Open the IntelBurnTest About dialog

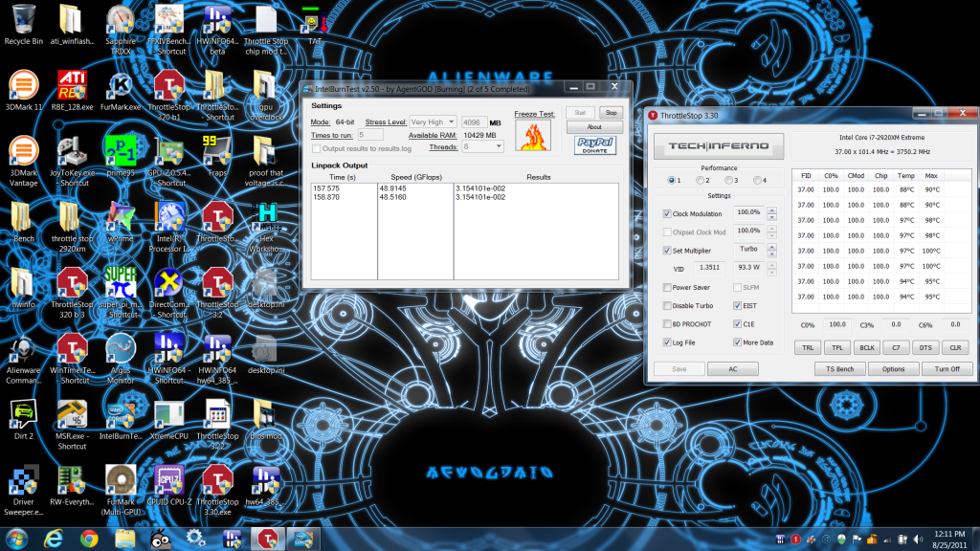tap(594, 127)
